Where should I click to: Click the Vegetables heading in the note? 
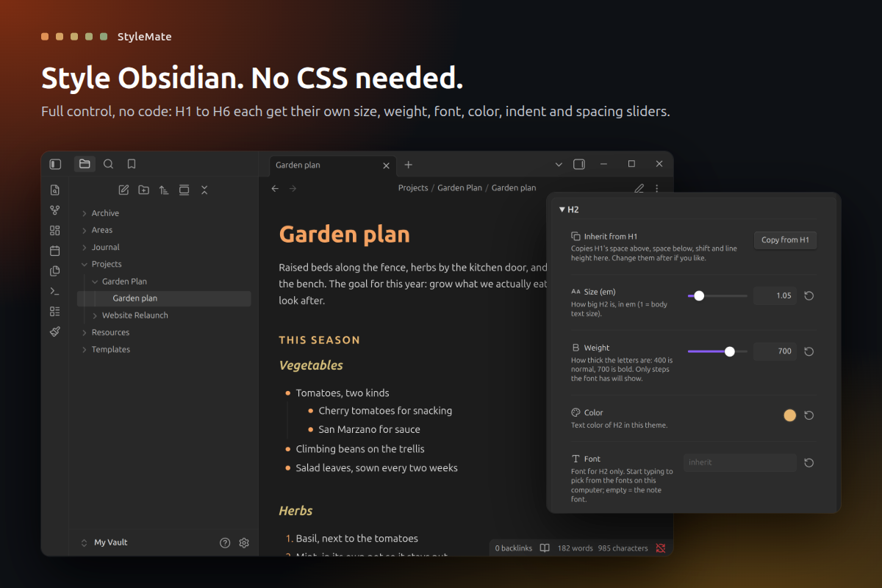click(311, 365)
